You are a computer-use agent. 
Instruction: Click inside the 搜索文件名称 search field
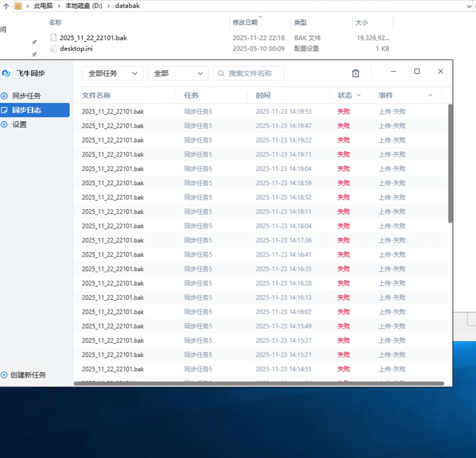pos(251,74)
